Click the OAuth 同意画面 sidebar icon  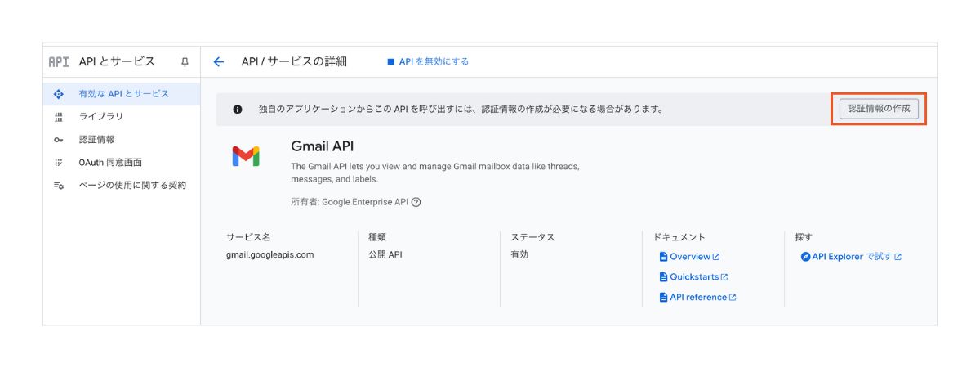[x=59, y=163]
